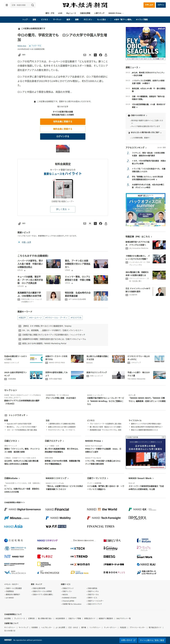Open ranking item フジテレビ、港浩一前社長
This screenshot has width=170, height=644.
(148, 154)
